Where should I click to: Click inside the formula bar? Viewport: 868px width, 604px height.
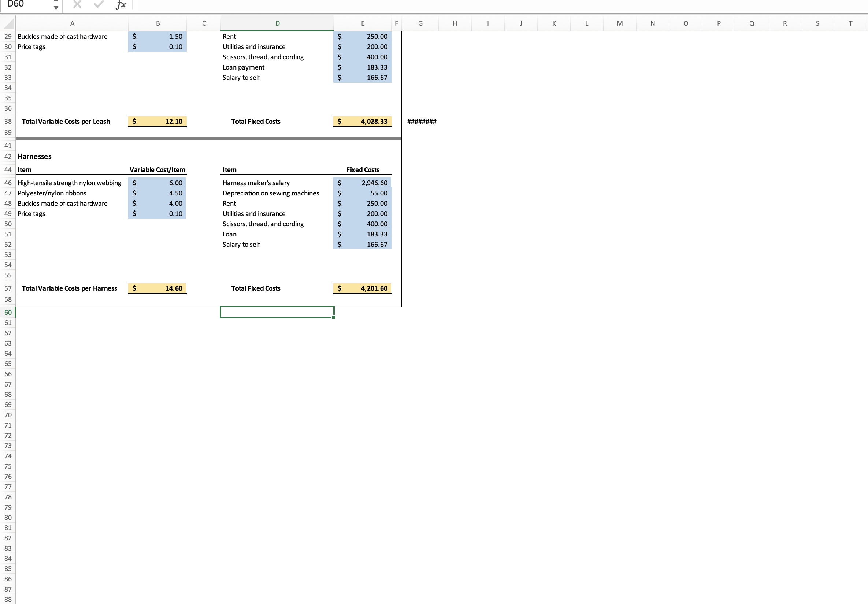click(x=303, y=4)
